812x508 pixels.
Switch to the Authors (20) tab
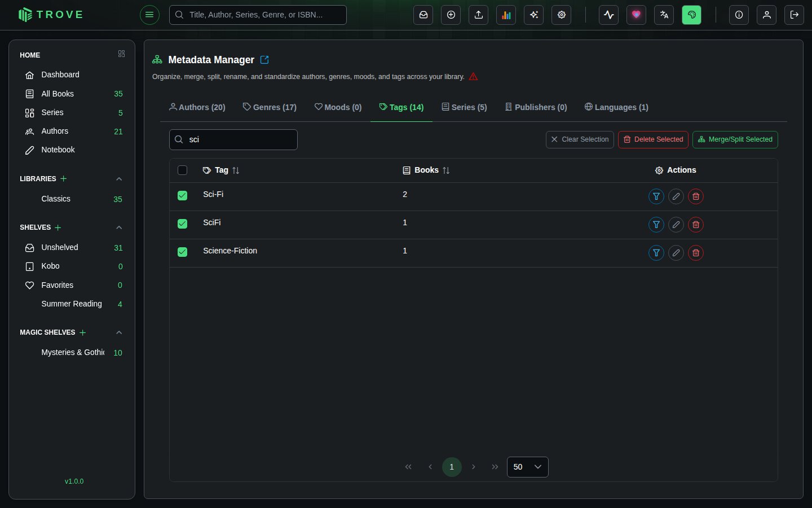point(197,107)
